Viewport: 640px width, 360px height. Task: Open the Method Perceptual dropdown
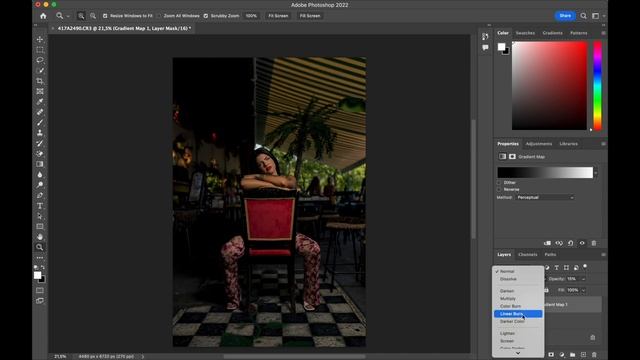[x=544, y=197]
